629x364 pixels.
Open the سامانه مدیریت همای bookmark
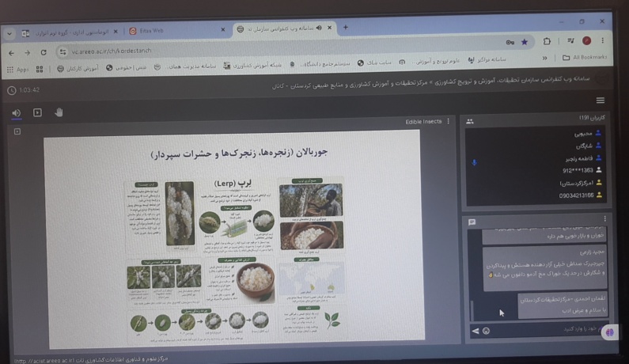(x=185, y=66)
